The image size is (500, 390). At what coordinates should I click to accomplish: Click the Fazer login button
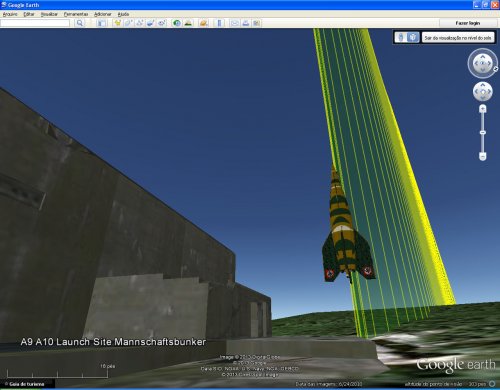coord(468,23)
